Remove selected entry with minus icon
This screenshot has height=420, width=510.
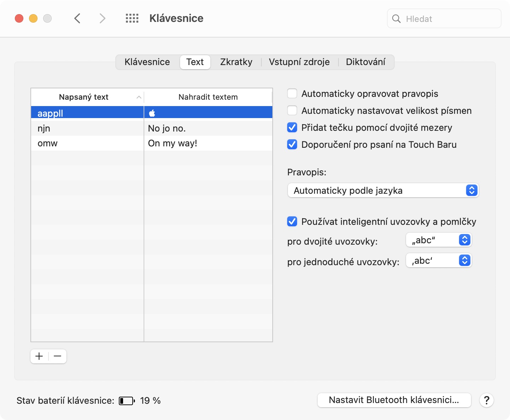pyautogui.click(x=58, y=356)
